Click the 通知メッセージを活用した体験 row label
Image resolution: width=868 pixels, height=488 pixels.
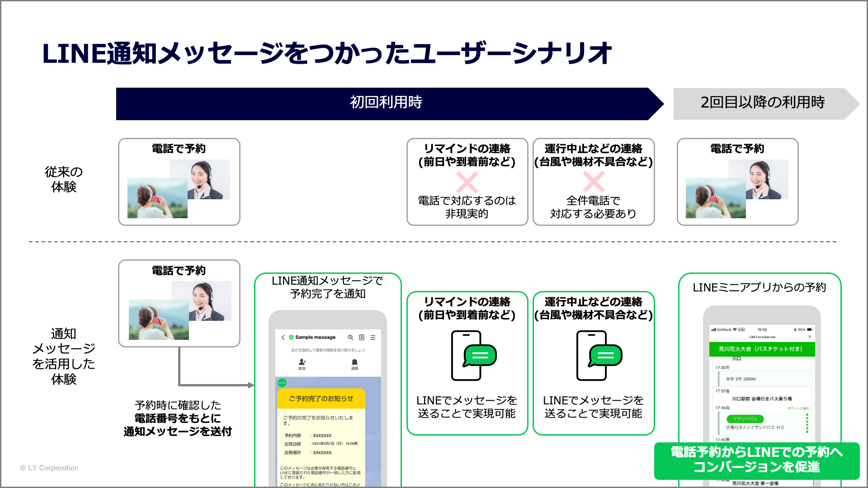(64, 356)
